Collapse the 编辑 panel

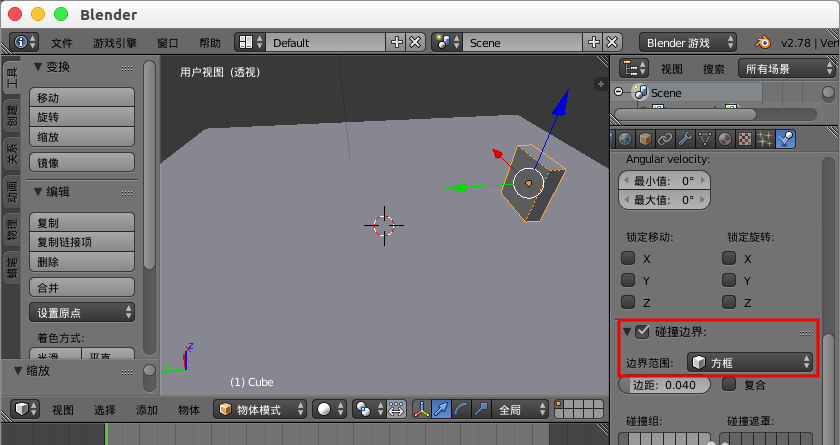pos(38,192)
